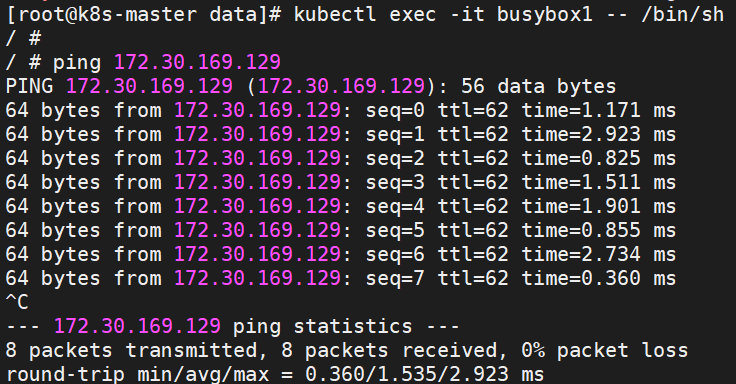The image size is (736, 384).
Task: Click the IP address on the seq=7 line
Action: [x=257, y=278]
